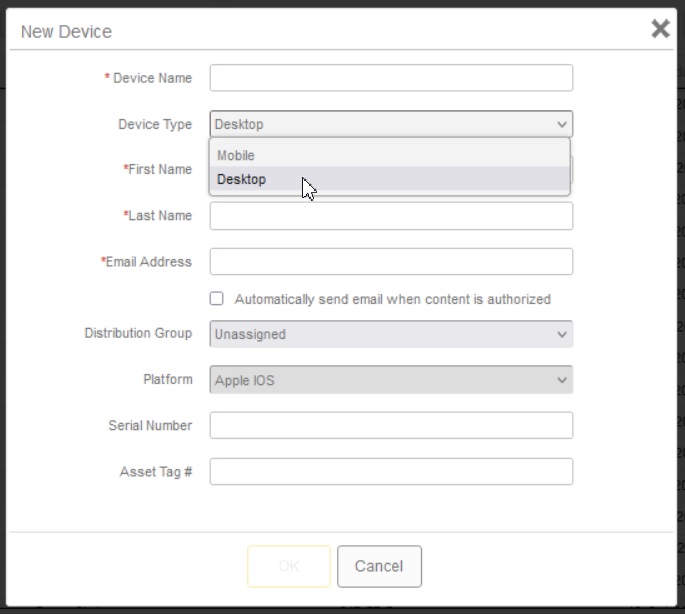Click the New Device dialog title
Image resolution: width=685 pixels, height=614 pixels.
[66, 32]
